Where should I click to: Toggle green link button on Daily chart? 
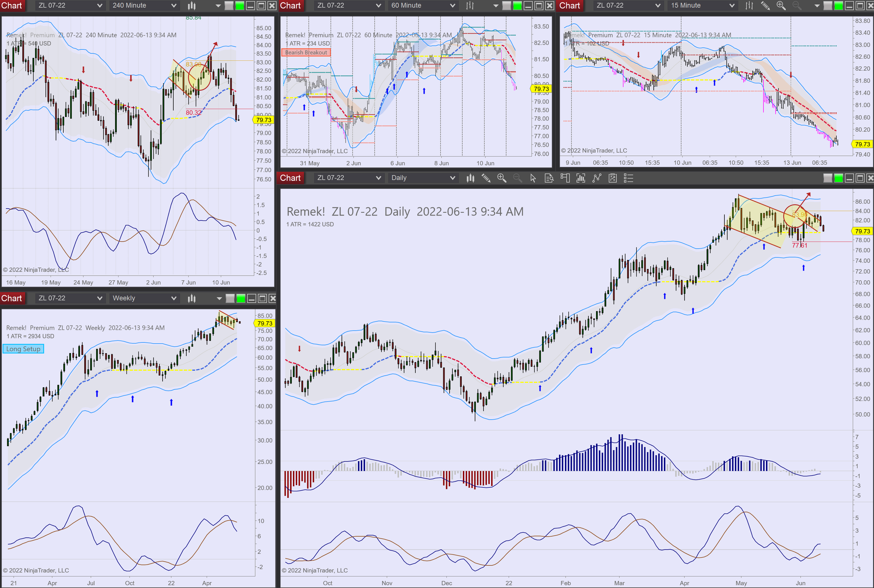coord(838,178)
